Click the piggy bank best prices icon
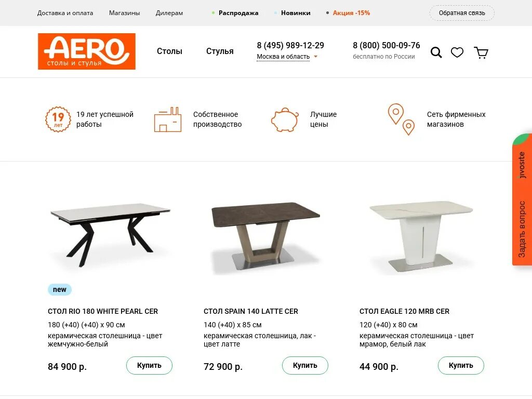The height and width of the screenshot is (399, 532). tap(285, 120)
